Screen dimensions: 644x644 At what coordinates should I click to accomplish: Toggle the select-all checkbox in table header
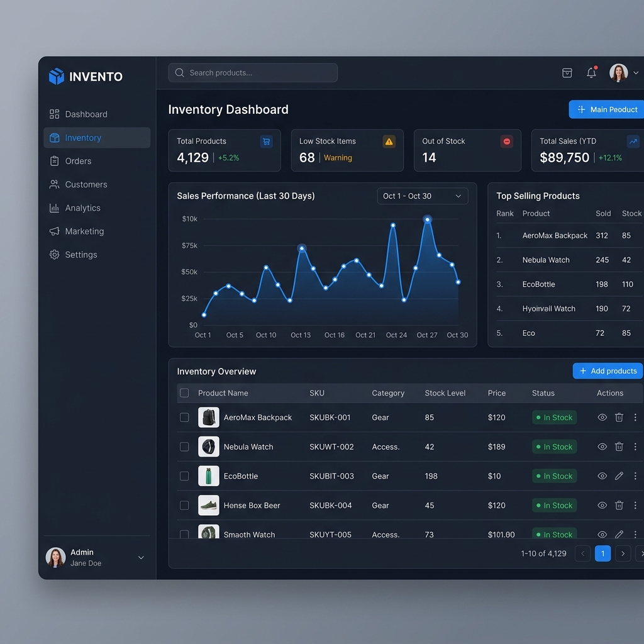click(x=184, y=393)
